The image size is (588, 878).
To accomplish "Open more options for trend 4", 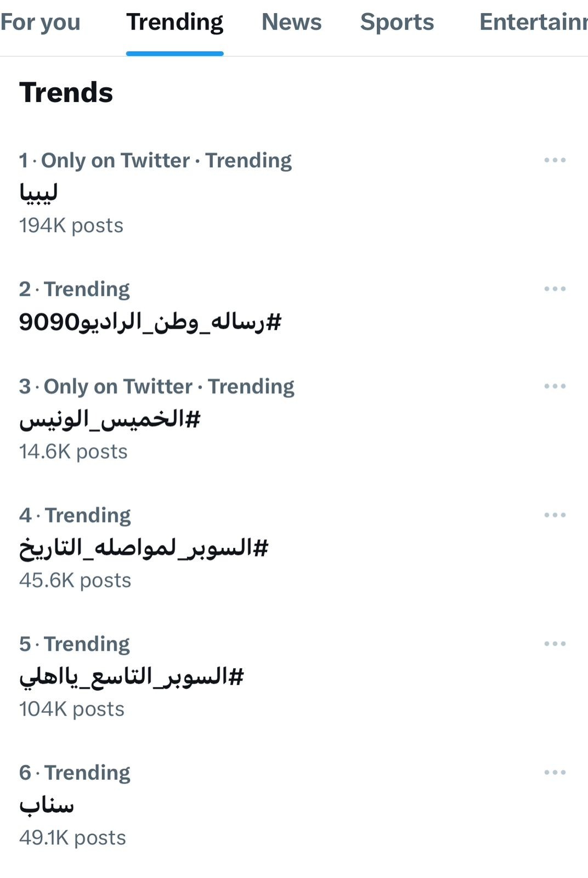I will [x=555, y=515].
